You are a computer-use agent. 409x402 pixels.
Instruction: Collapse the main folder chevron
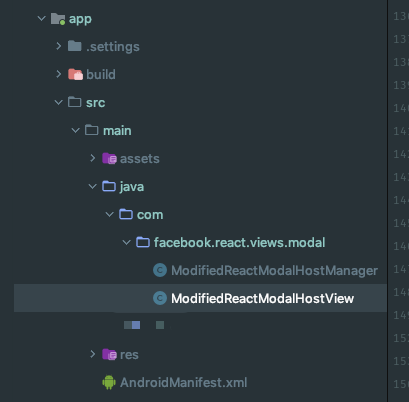(76, 130)
